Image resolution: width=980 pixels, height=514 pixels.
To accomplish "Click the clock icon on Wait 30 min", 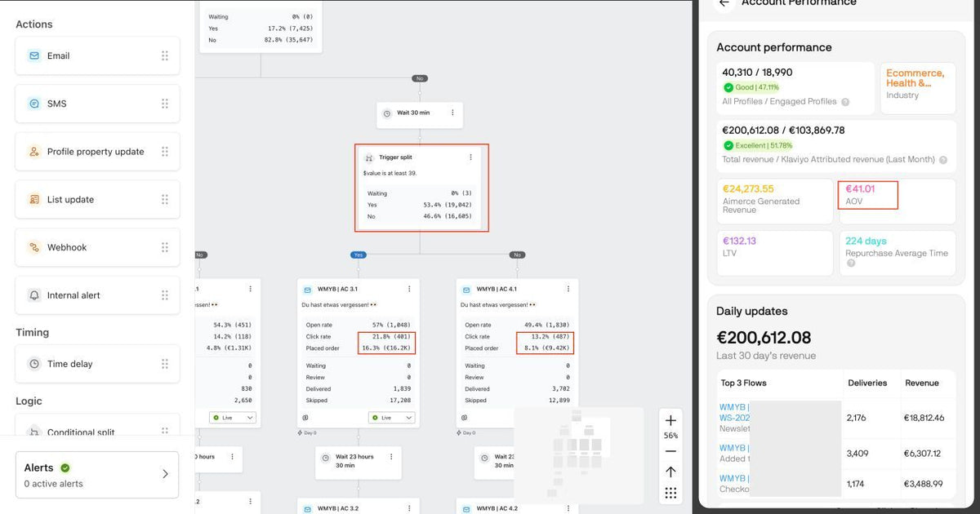I will click(387, 113).
